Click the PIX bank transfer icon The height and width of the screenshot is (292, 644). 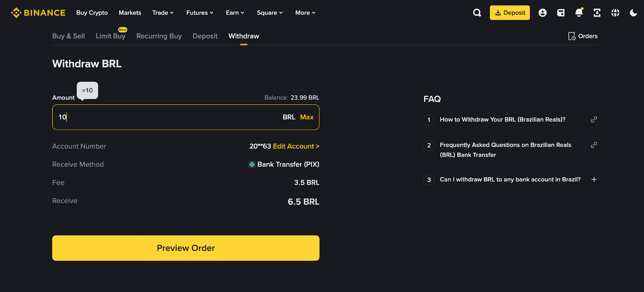pos(252,165)
